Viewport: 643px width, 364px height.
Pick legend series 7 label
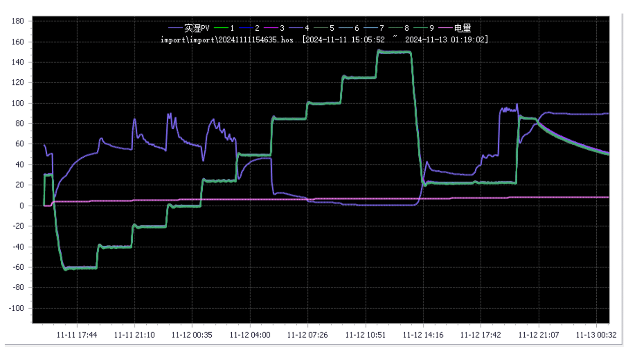point(381,28)
